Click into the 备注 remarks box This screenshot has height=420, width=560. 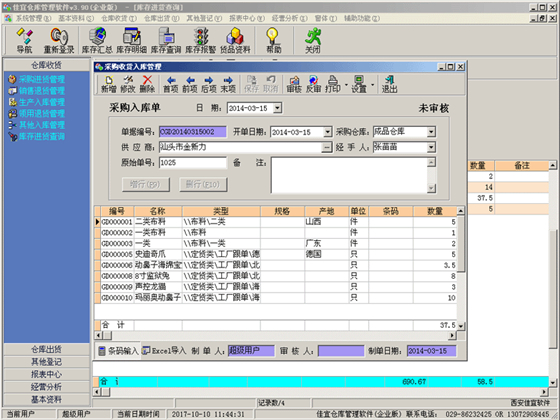[x=349, y=175]
